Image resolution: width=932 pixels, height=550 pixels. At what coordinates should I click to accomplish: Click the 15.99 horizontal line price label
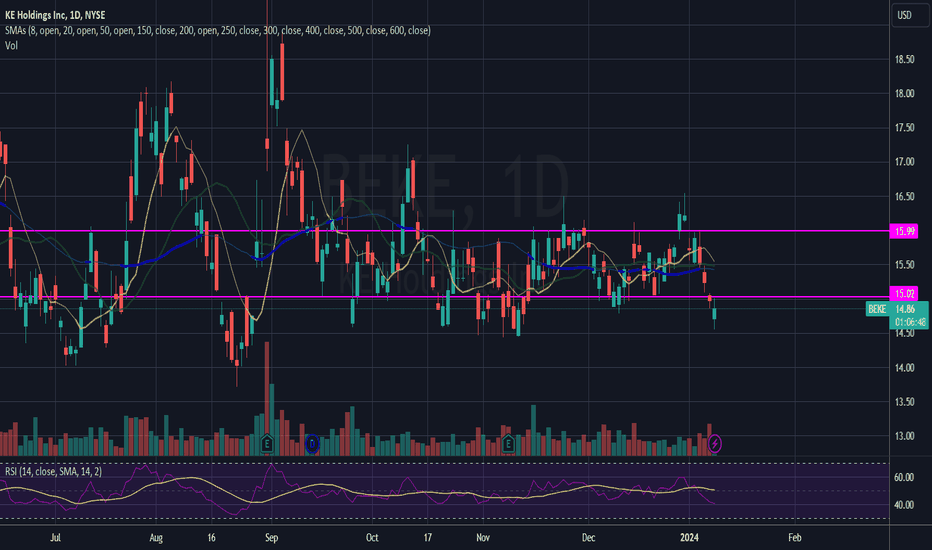903,231
